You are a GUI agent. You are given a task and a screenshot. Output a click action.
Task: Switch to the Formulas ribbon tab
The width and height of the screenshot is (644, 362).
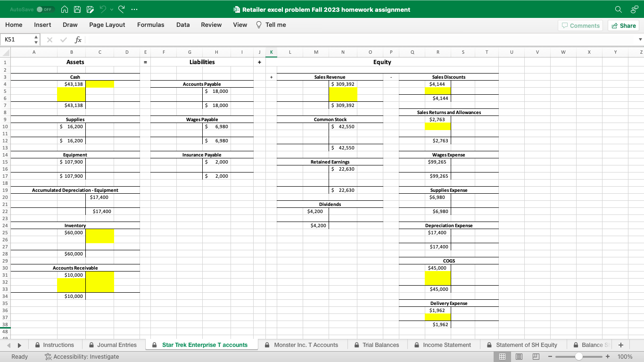(x=151, y=25)
